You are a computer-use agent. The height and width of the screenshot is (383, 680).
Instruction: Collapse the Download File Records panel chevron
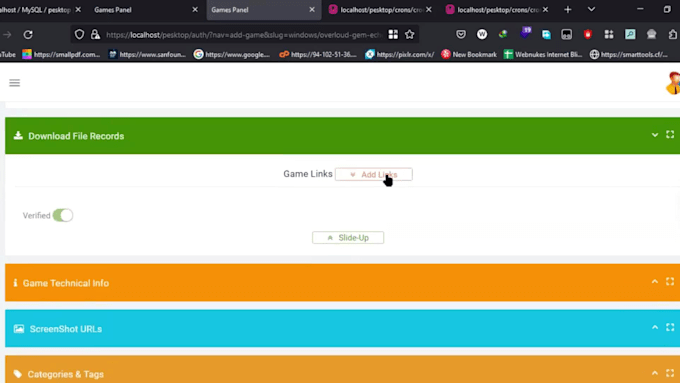[x=655, y=135]
